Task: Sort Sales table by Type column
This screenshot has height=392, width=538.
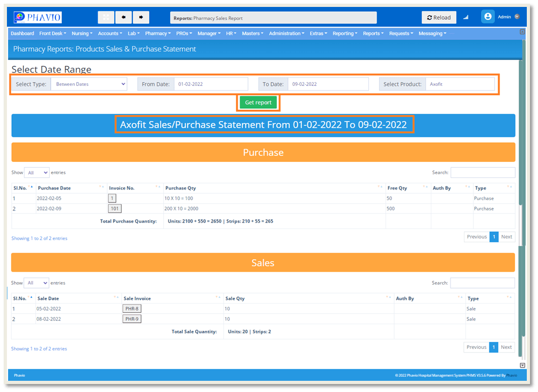Action: click(x=490, y=298)
